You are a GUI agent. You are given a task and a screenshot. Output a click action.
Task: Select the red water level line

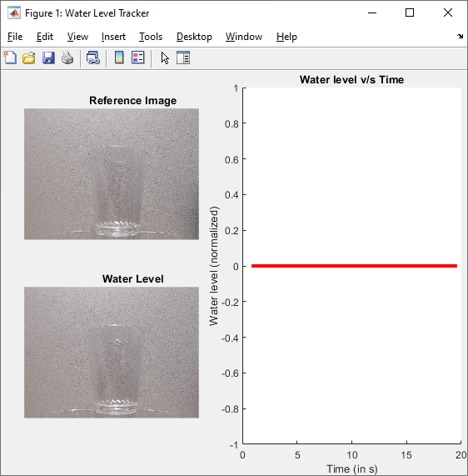pyautogui.click(x=354, y=266)
